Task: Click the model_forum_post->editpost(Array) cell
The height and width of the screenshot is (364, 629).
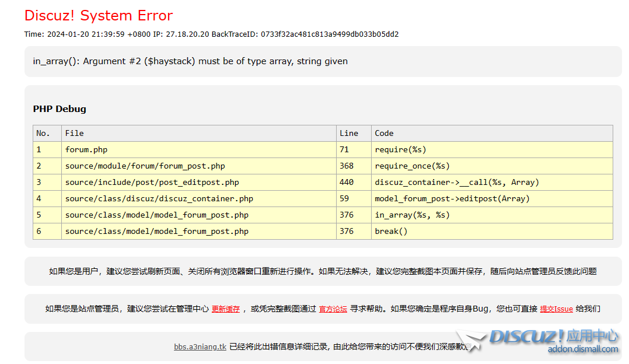Action: click(492, 198)
